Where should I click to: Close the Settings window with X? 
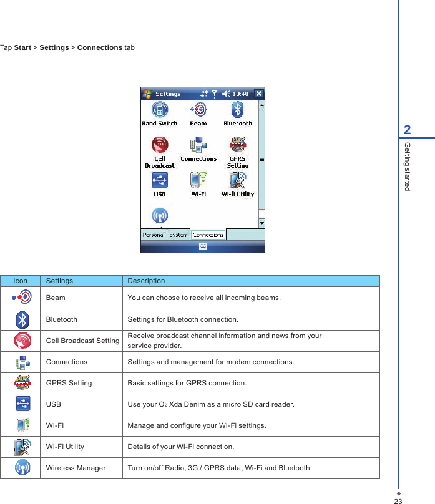[x=259, y=94]
